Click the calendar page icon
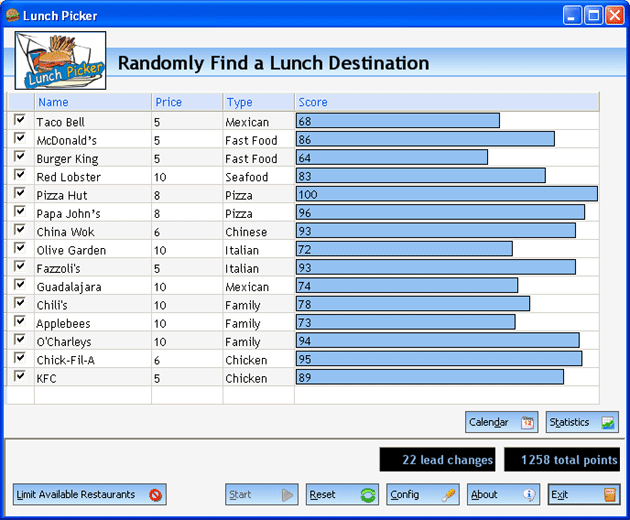The height and width of the screenshot is (520, 630). pyautogui.click(x=527, y=422)
